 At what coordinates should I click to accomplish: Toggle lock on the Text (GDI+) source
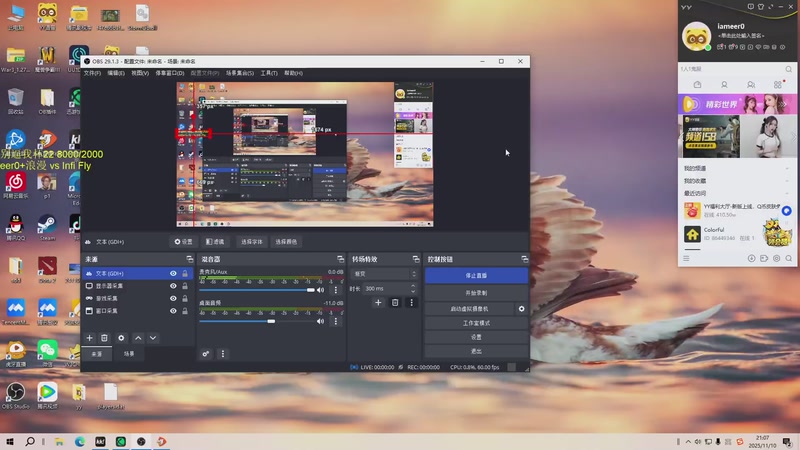[x=185, y=273]
